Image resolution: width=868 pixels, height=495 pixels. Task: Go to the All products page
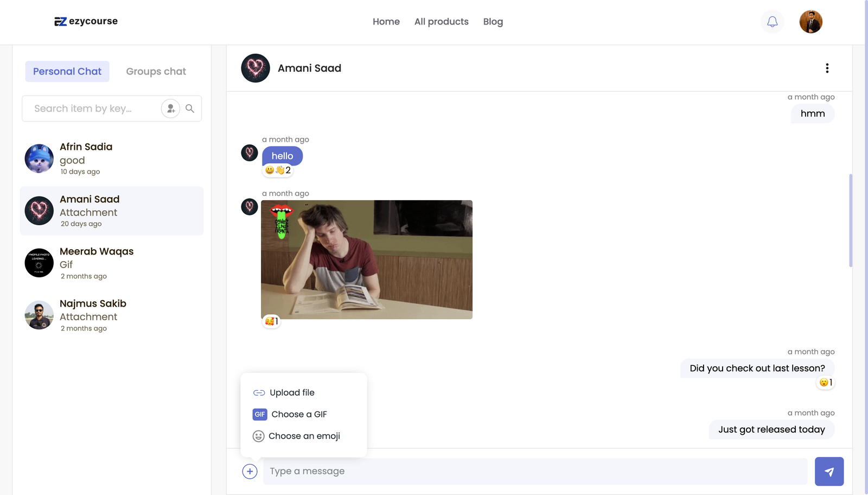click(x=441, y=22)
